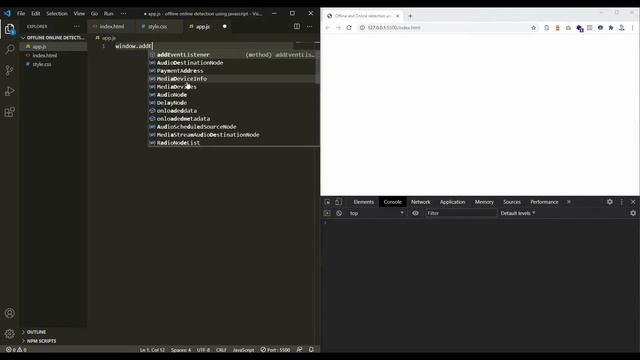Open Source Control view in activity bar
This screenshot has height=360, width=640.
(9, 70)
